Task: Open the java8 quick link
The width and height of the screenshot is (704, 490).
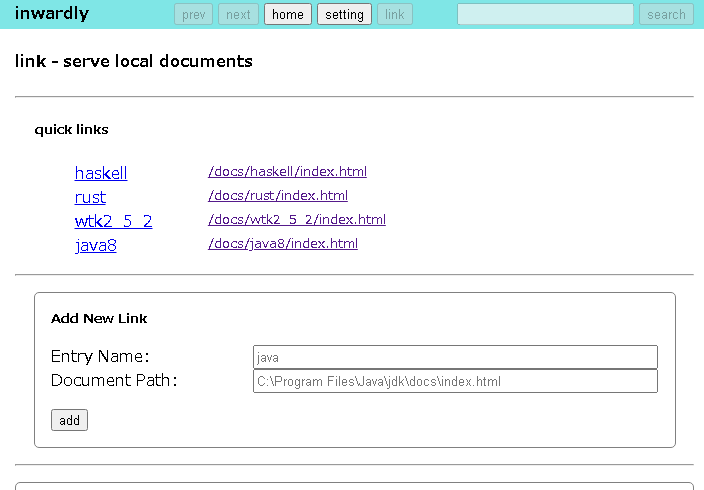Action: (x=96, y=245)
